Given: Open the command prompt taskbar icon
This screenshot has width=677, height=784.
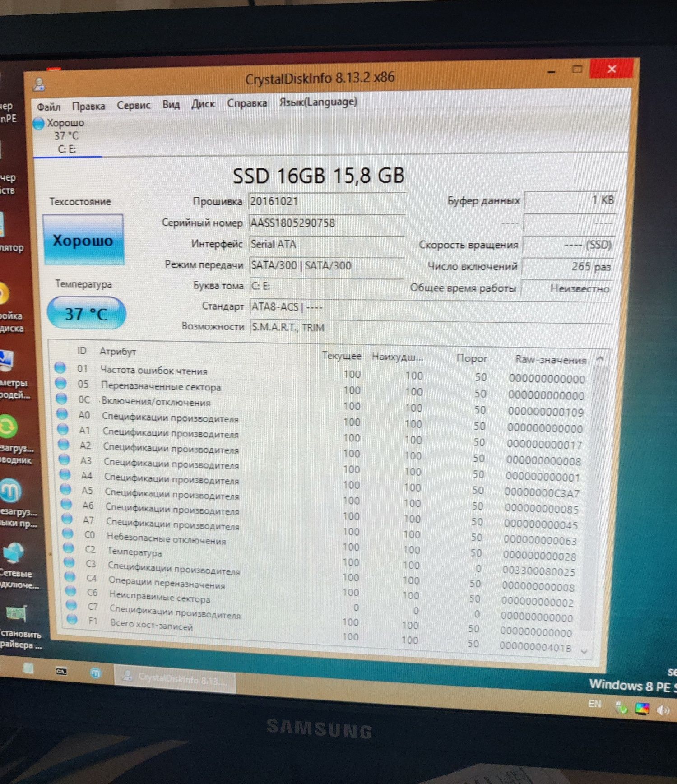Looking at the screenshot, I should click(62, 671).
